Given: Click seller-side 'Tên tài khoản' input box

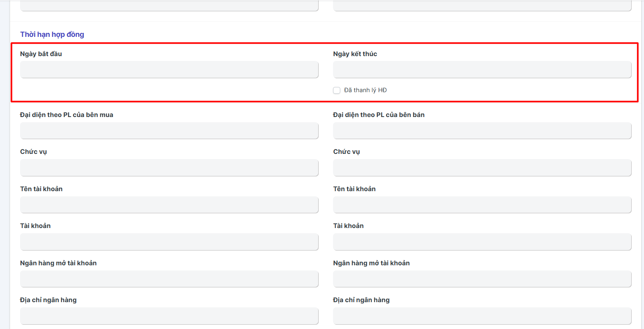Looking at the screenshot, I should pyautogui.click(x=482, y=205).
